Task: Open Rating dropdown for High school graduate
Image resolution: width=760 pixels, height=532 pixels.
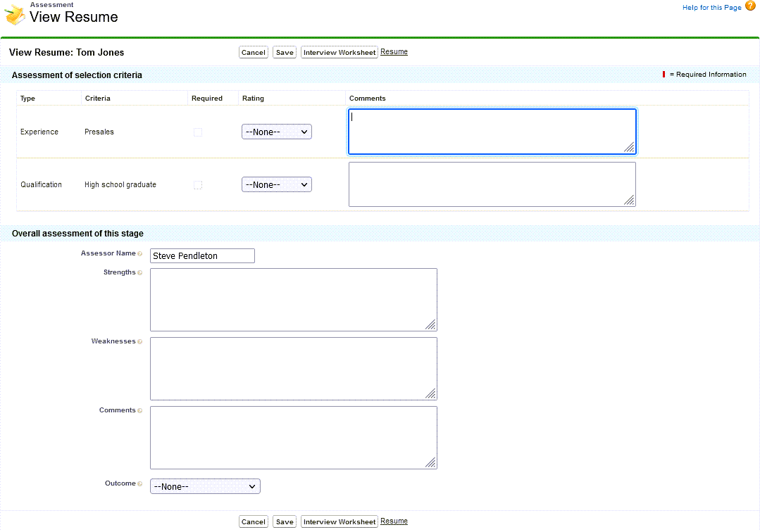Action: tap(276, 184)
